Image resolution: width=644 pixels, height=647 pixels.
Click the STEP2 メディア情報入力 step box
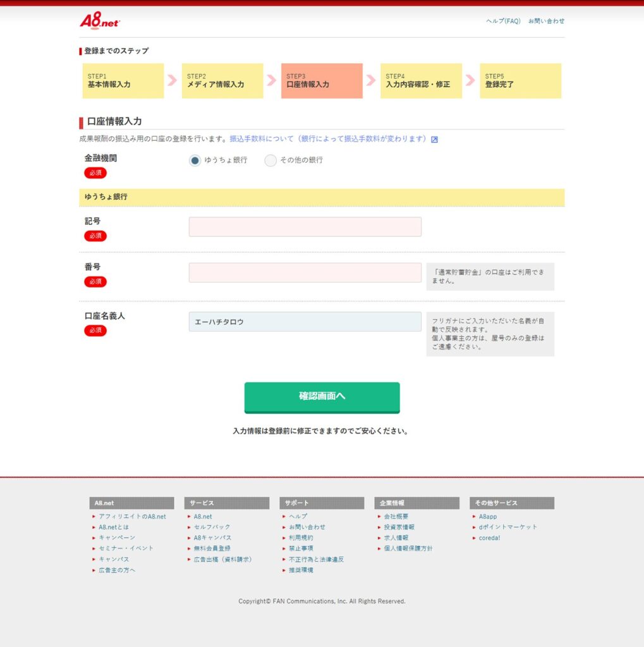222,81
